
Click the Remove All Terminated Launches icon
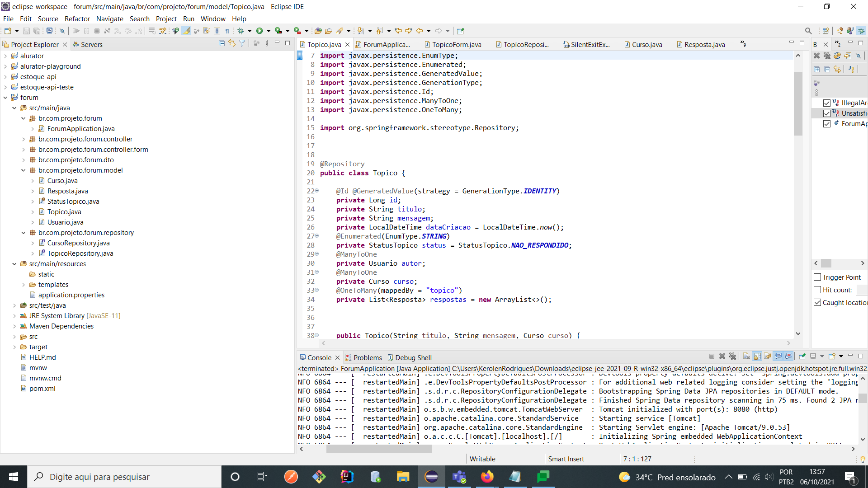[732, 357]
